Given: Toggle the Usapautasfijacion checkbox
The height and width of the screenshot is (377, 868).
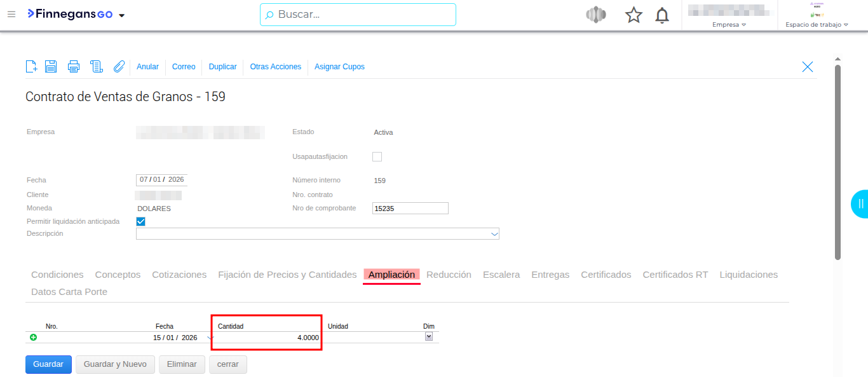Looking at the screenshot, I should [377, 156].
